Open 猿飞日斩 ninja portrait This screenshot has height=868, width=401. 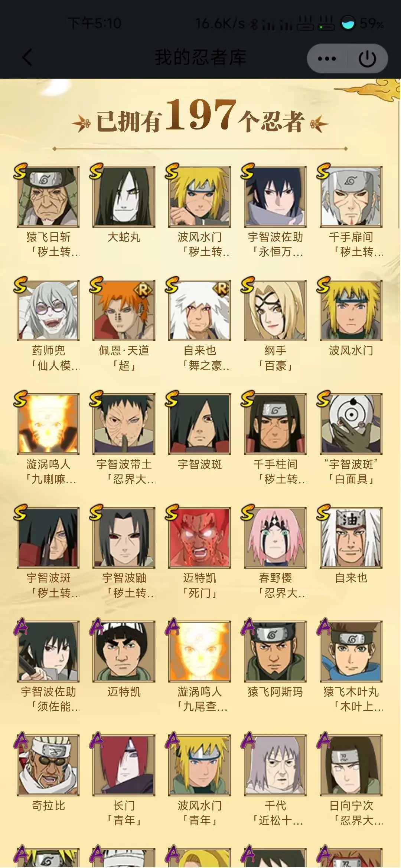pyautogui.click(x=48, y=197)
